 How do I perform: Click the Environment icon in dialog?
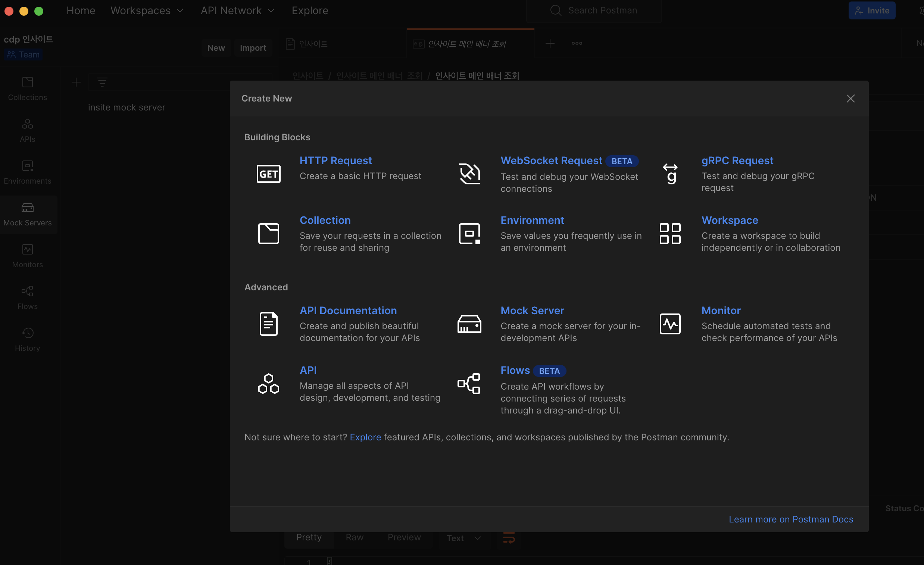469,233
